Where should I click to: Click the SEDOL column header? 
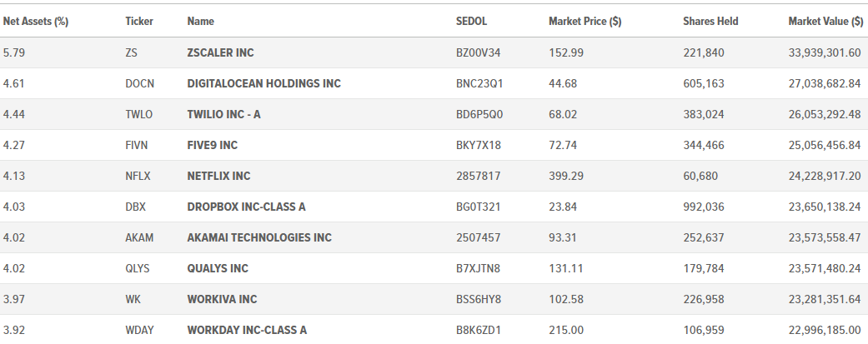pyautogui.click(x=471, y=22)
